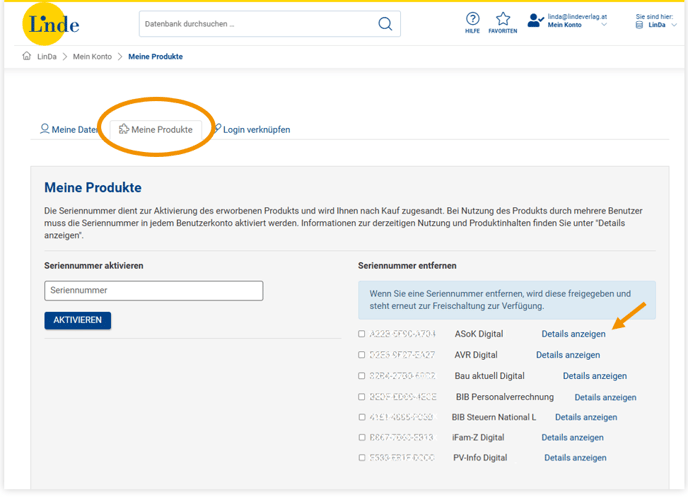Expand the Mein Konto dropdown arrow
Screen dimensions: 688x497
(x=604, y=25)
